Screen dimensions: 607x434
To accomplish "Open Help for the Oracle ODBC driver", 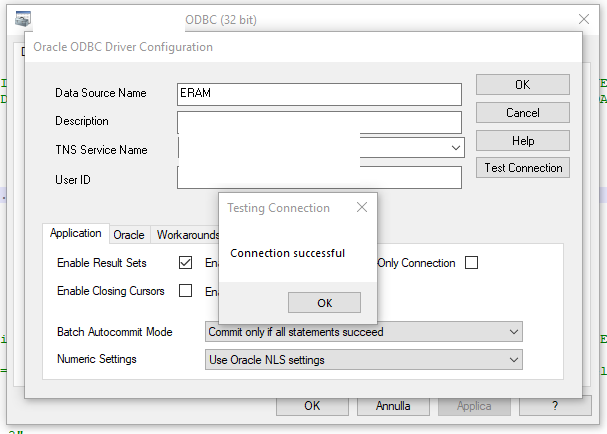I will [x=523, y=141].
